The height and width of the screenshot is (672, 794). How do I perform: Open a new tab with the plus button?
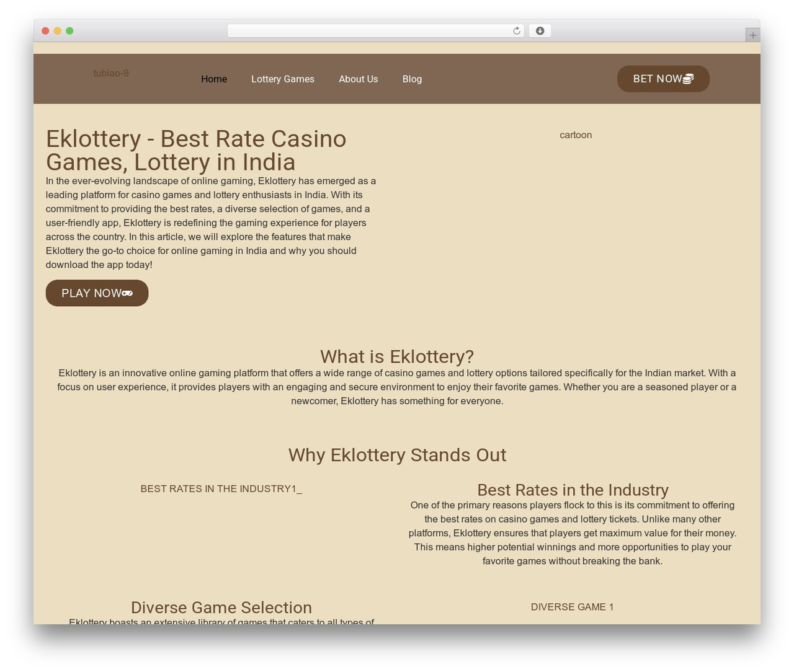(x=752, y=35)
